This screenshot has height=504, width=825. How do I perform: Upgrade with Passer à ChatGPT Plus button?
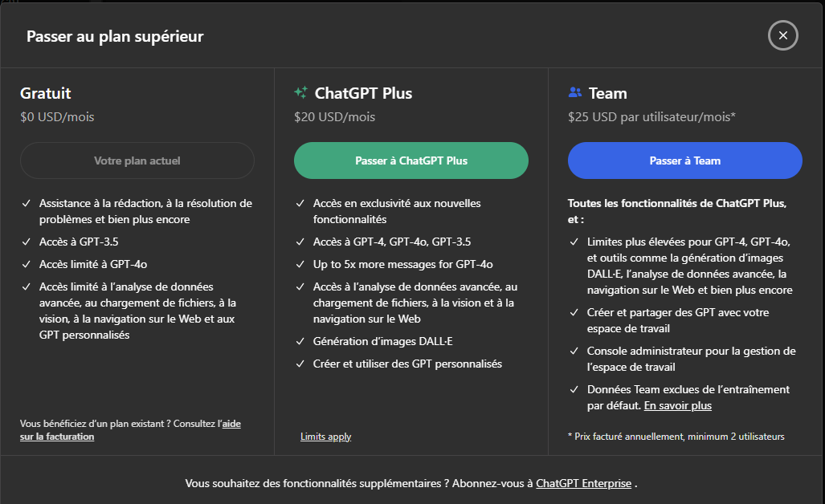click(411, 161)
